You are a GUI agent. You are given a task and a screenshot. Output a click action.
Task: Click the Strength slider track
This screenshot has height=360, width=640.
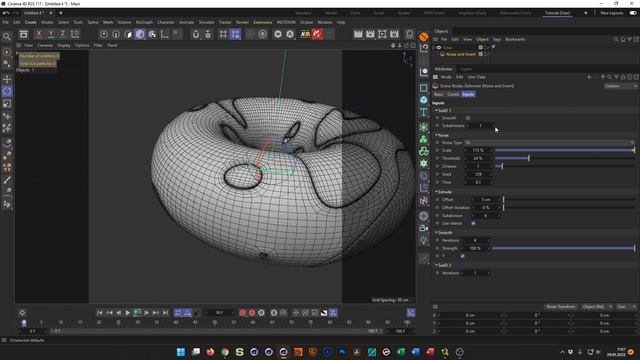click(x=563, y=248)
